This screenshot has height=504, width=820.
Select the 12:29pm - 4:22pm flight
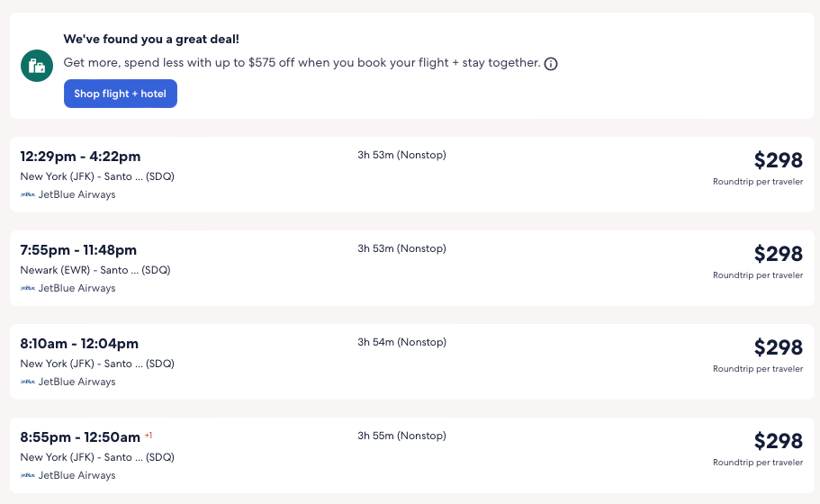(80, 157)
